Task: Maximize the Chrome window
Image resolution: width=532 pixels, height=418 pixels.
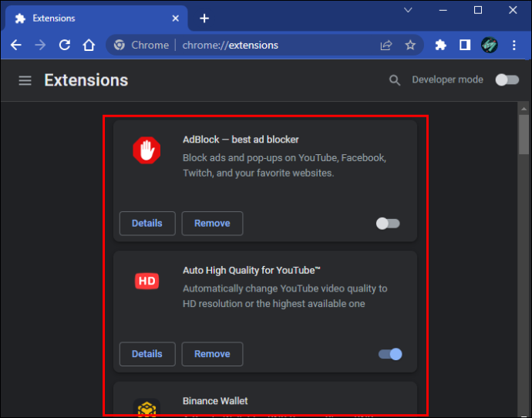Action: coord(478,10)
